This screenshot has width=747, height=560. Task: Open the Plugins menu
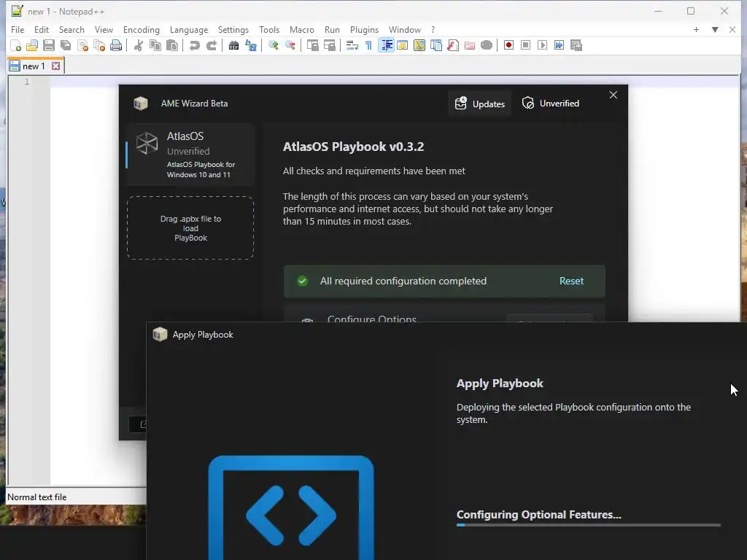(x=364, y=29)
